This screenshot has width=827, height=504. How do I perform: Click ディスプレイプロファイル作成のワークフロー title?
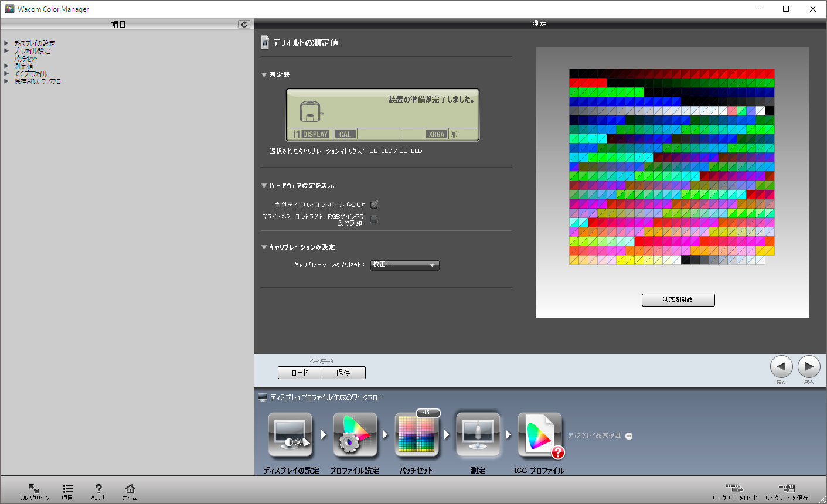click(327, 397)
